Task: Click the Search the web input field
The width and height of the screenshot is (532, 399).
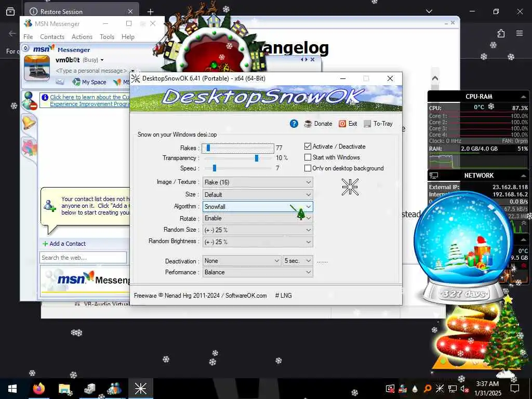Action: (83, 258)
